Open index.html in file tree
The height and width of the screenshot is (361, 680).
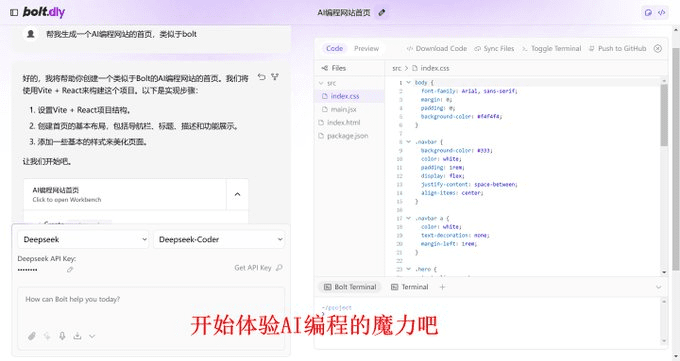[350, 122]
